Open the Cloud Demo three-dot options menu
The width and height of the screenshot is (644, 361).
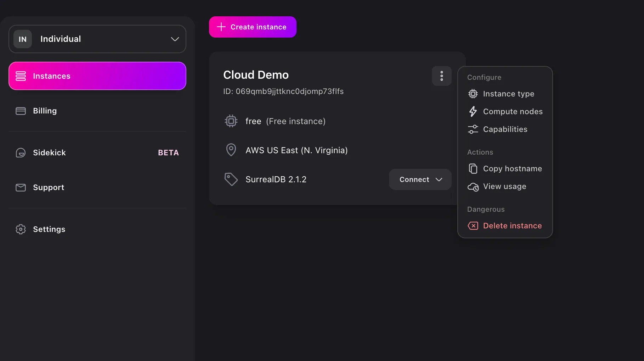[441, 76]
